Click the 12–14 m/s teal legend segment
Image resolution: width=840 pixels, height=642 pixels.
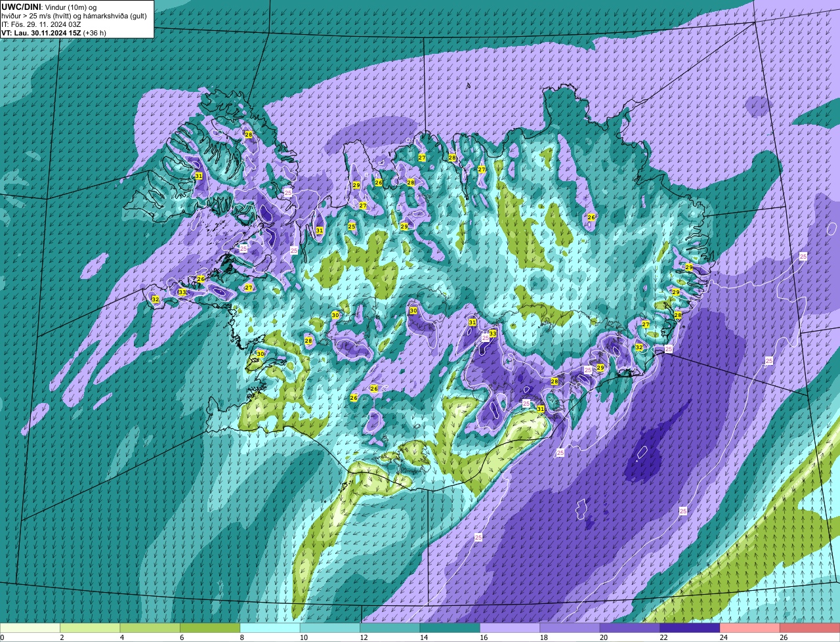click(x=390, y=628)
